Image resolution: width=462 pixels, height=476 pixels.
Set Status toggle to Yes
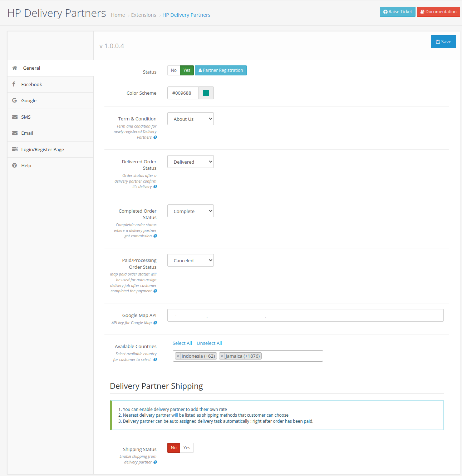coord(187,70)
